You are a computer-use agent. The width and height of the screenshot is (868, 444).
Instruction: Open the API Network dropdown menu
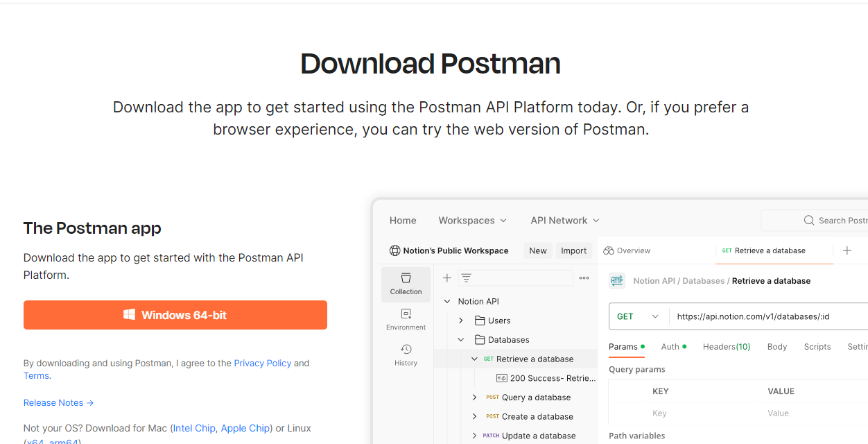(x=565, y=221)
